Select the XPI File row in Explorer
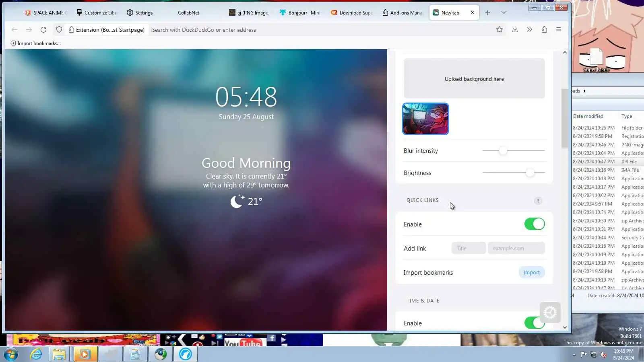This screenshot has height=362, width=644. pos(608,162)
